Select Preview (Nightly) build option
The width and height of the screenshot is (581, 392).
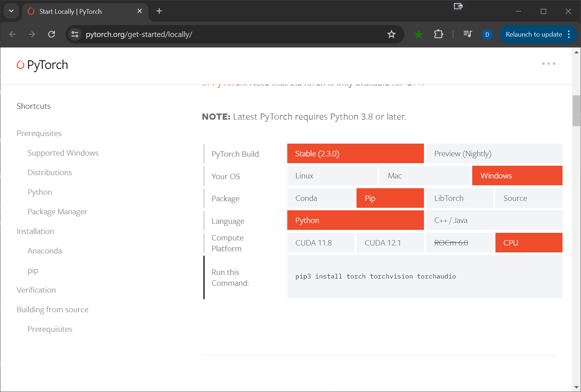(x=494, y=154)
